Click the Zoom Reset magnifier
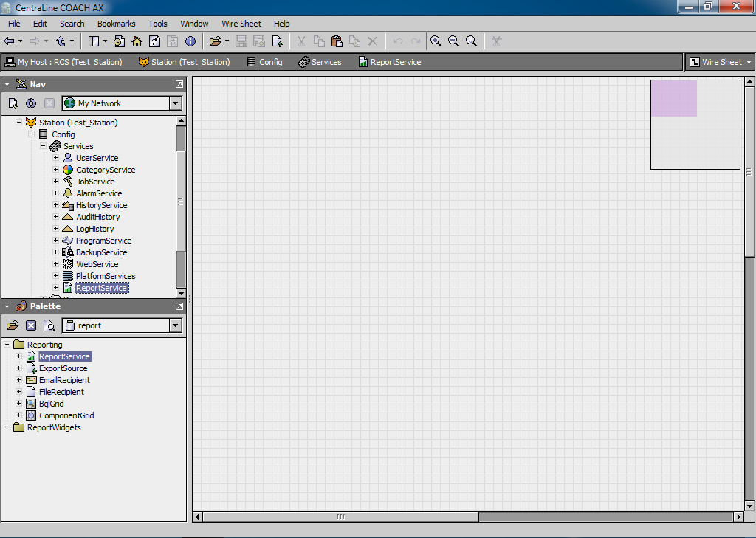This screenshot has width=756, height=538. pos(472,41)
